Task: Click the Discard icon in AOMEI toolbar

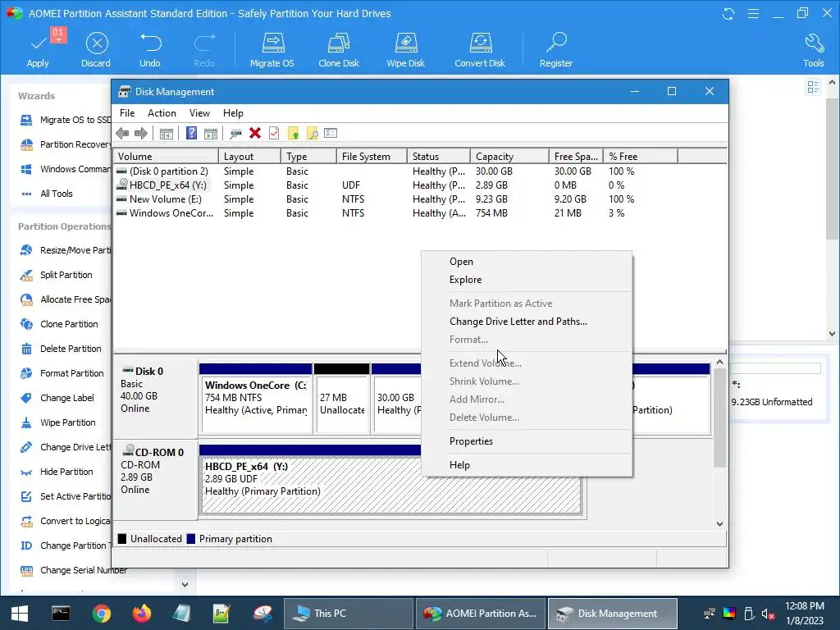Action: [x=97, y=43]
